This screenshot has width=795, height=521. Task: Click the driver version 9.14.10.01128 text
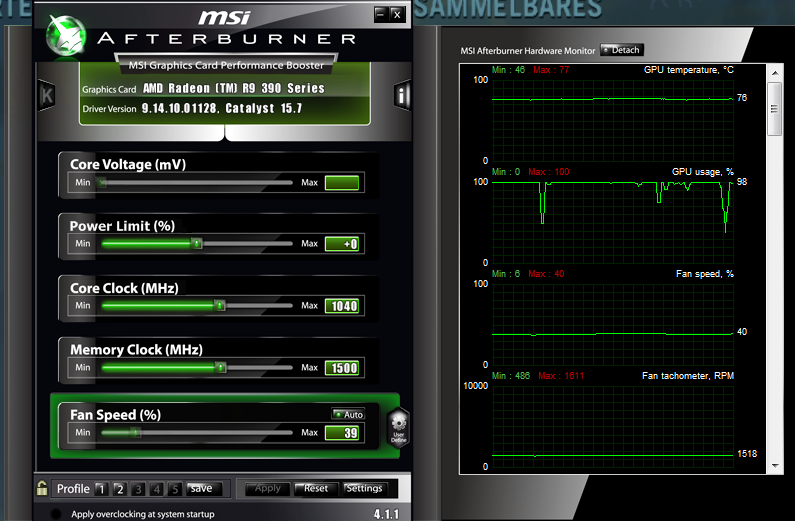click(x=179, y=108)
